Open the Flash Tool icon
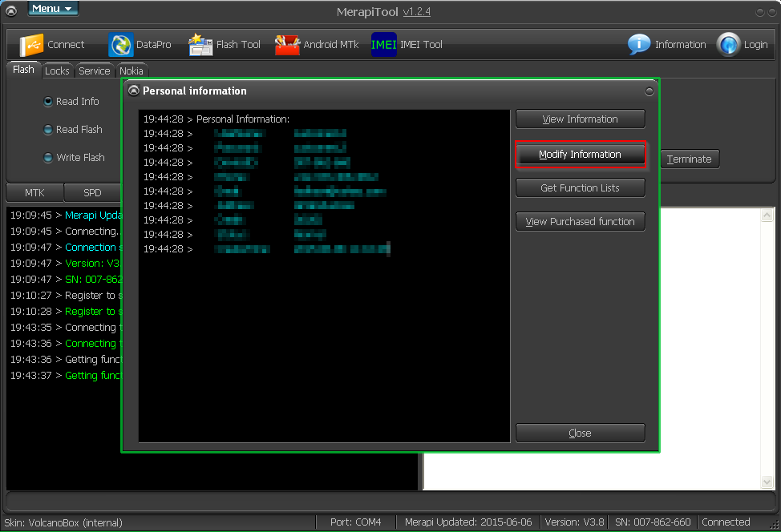781x532 pixels. click(200, 45)
